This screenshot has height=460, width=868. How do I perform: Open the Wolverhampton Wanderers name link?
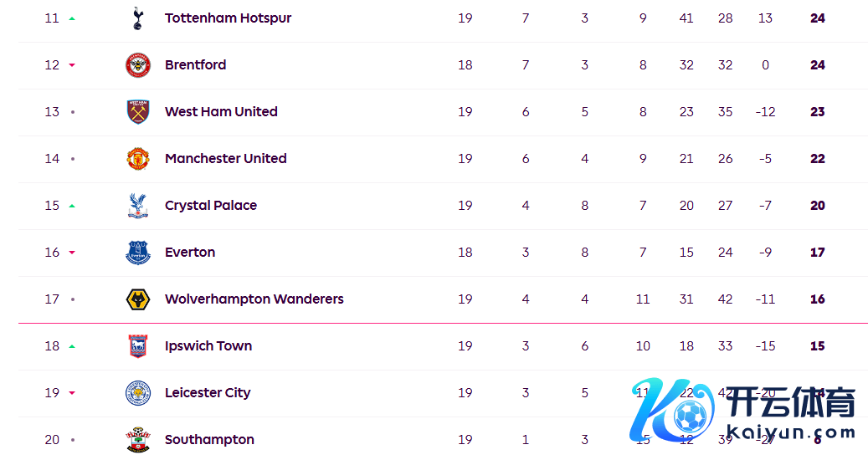pyautogui.click(x=254, y=299)
